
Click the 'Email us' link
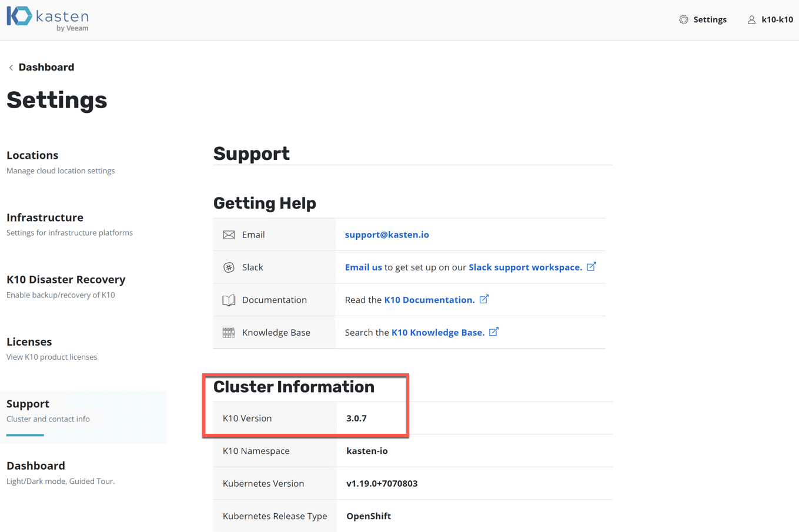point(363,267)
